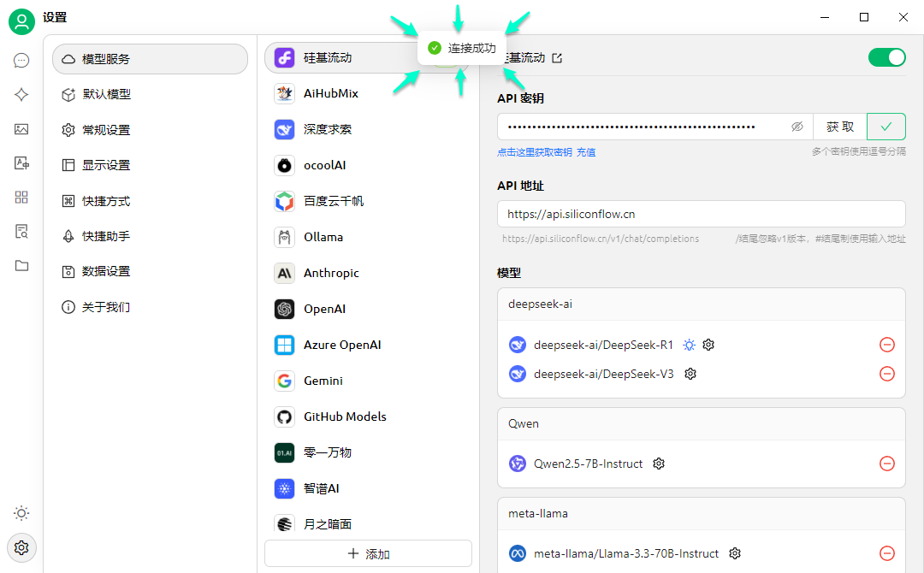The width and height of the screenshot is (924, 573).
Task: Select 显示设置 in settings menu
Action: (106, 165)
